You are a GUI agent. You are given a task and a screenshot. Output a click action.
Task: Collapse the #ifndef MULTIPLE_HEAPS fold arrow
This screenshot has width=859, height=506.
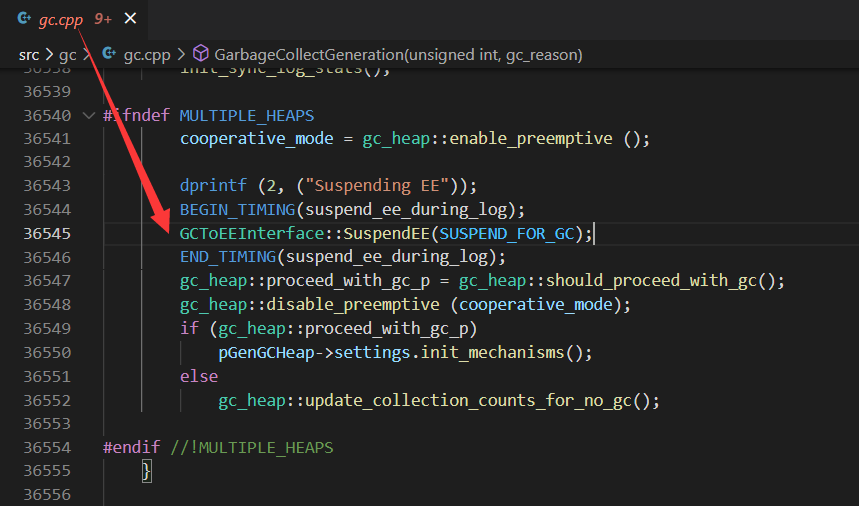89,115
